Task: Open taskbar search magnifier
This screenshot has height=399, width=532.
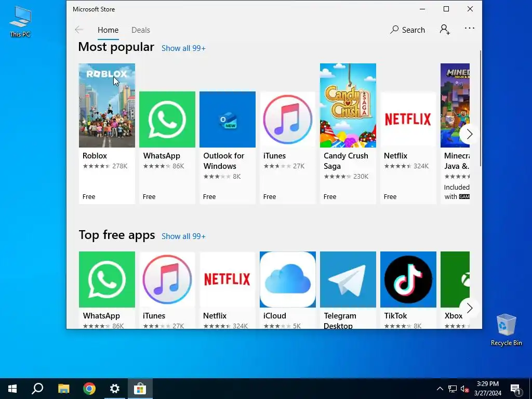Action: coord(37,389)
